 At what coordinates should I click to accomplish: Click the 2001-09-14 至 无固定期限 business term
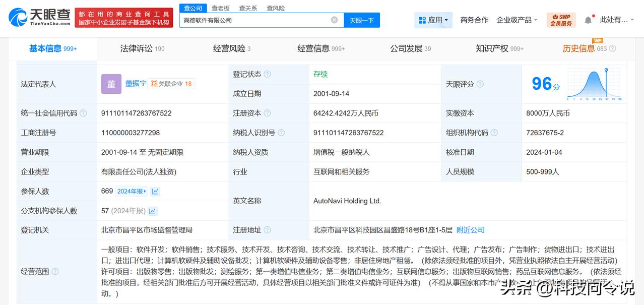point(142,152)
